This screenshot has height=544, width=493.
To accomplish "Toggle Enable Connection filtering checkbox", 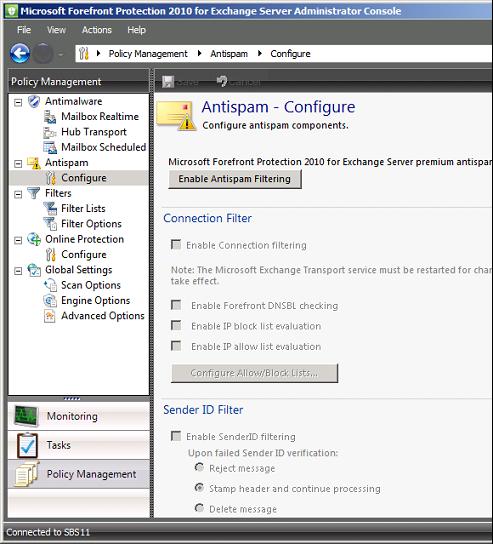I will tap(176, 245).
